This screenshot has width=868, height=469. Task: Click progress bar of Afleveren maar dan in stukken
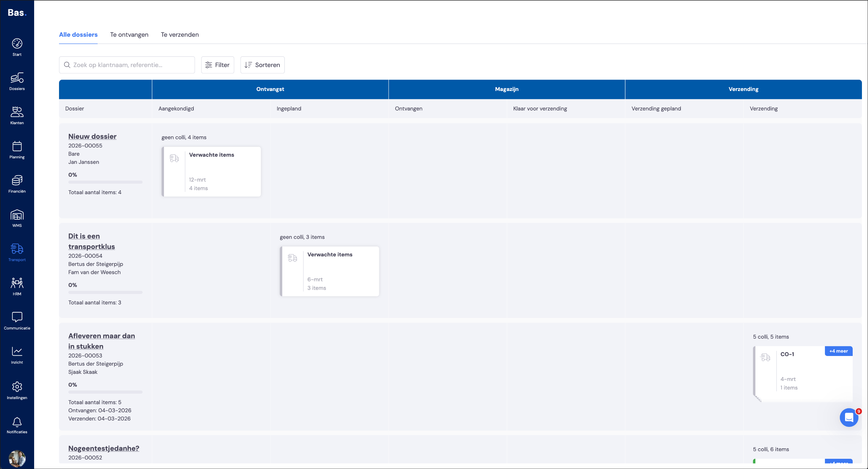click(105, 392)
